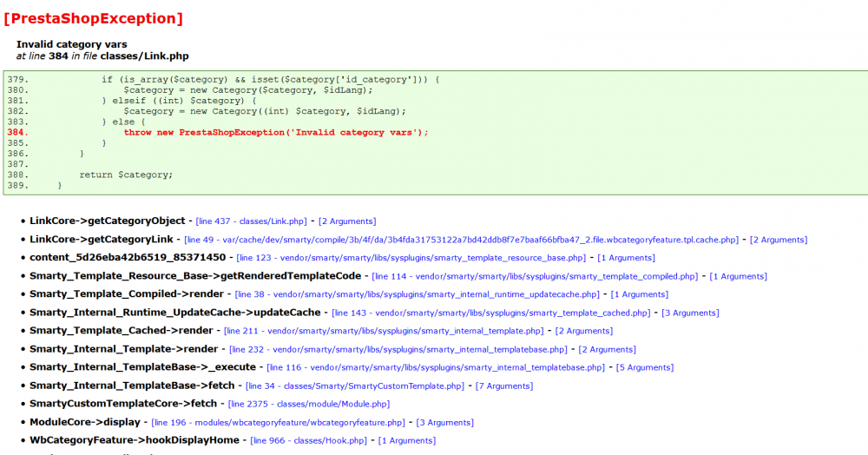Show 1 Arguments for content_5d26eba42b6519_85371450
This screenshot has width=868, height=455.
pyautogui.click(x=626, y=258)
